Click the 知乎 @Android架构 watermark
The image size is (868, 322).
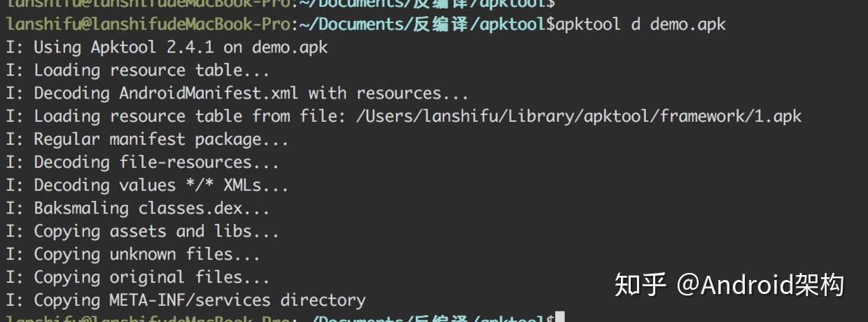point(729,285)
